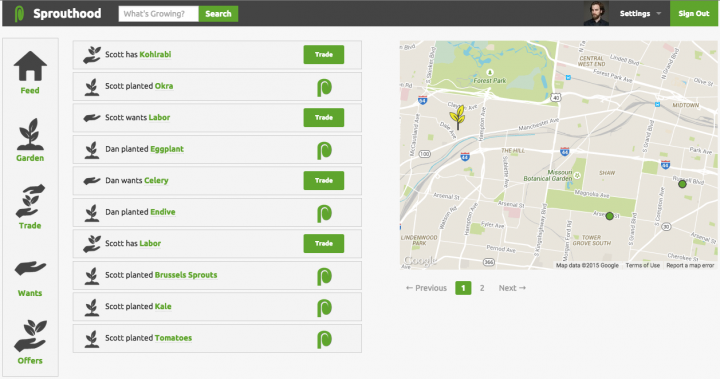Click the Next pagination link

click(x=512, y=288)
